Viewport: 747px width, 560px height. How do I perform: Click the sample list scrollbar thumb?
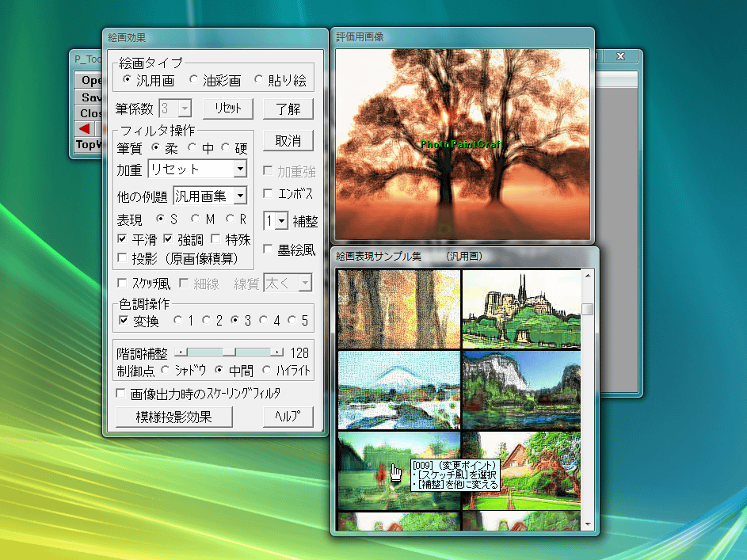coord(588,309)
